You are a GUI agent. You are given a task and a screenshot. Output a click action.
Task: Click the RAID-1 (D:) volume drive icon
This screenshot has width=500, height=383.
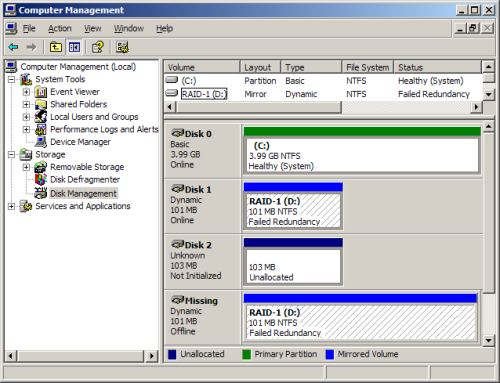pos(172,93)
